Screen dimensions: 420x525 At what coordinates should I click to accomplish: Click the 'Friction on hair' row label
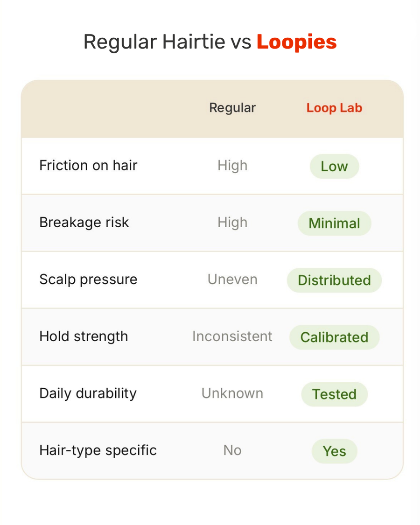pos(88,165)
